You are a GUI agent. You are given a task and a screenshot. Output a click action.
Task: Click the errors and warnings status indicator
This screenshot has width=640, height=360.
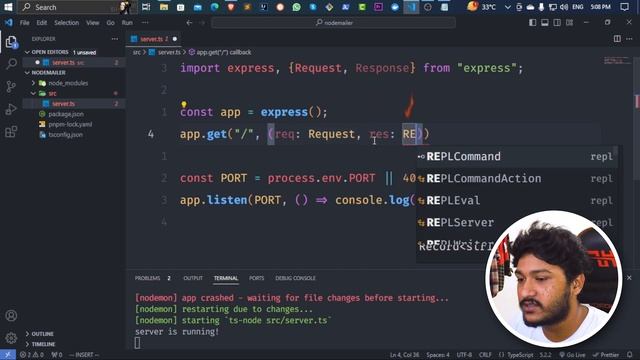point(32,355)
